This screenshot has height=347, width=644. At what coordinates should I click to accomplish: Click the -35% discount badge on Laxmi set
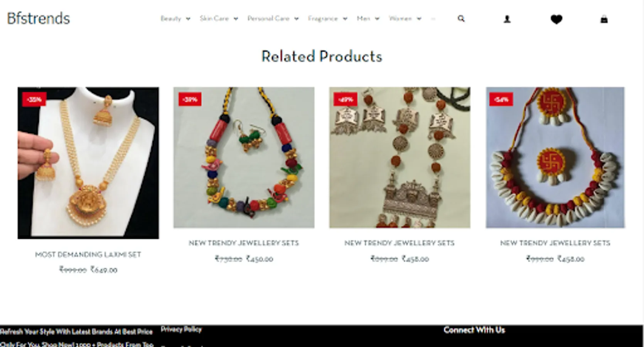(x=34, y=99)
